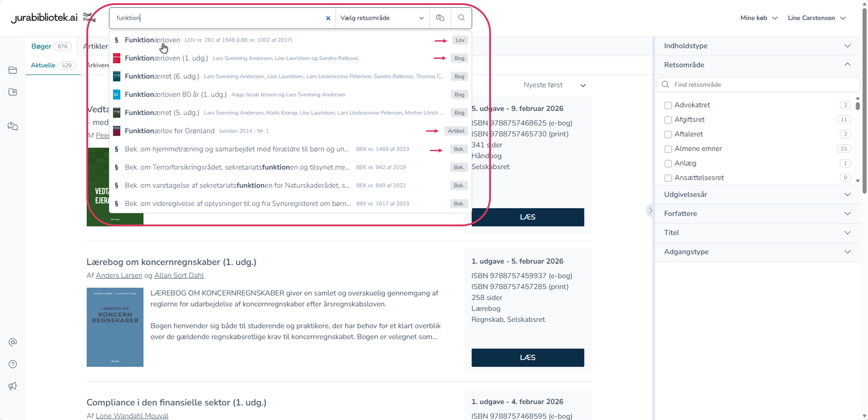Open the folder icon in left sidebar
Image resolution: width=868 pixels, height=420 pixels.
point(13,70)
